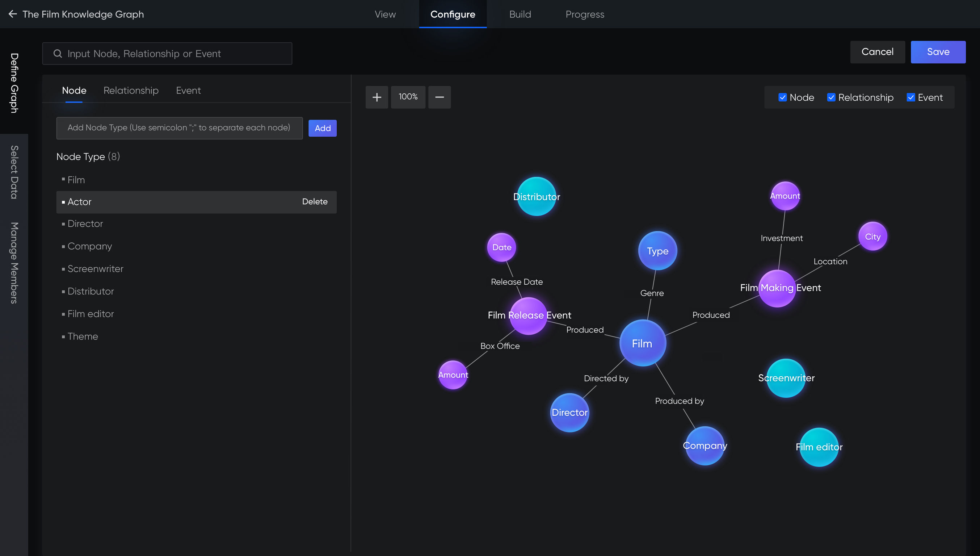Zoom in on the graph canvas
This screenshot has width=980, height=556.
click(377, 97)
